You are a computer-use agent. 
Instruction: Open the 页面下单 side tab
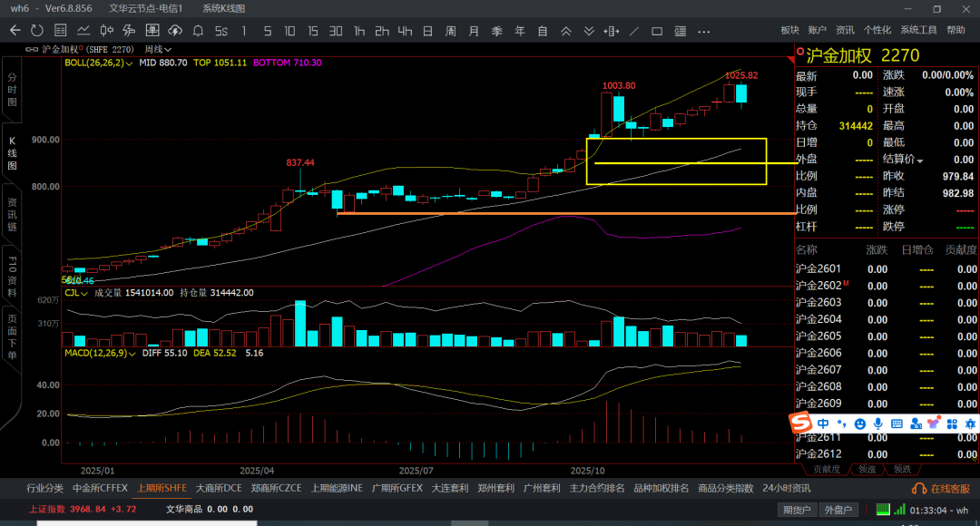click(12, 337)
